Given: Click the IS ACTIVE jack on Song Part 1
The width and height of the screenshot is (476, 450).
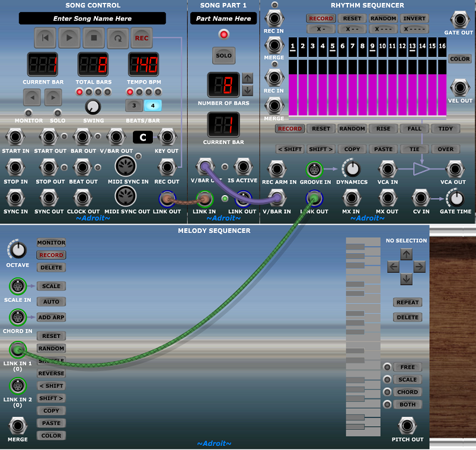Looking at the screenshot, I should tap(243, 167).
